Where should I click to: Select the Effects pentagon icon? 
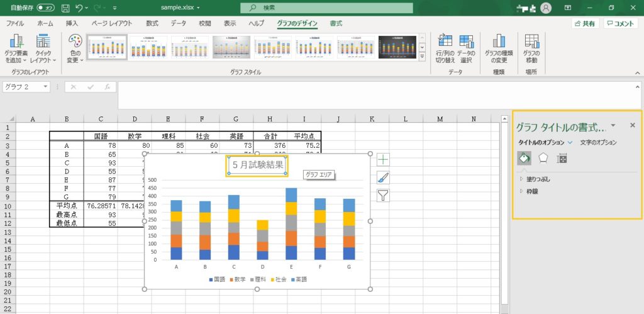[543, 158]
